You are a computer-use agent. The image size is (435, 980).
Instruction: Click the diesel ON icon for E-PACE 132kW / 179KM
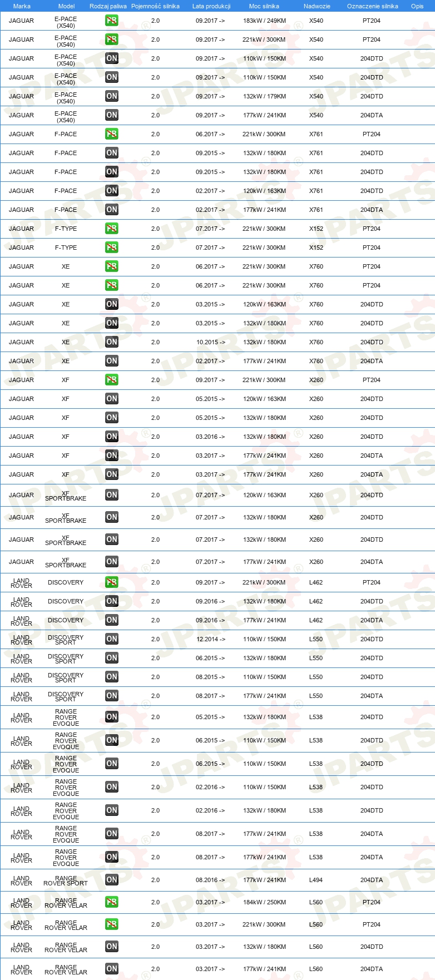tap(112, 96)
